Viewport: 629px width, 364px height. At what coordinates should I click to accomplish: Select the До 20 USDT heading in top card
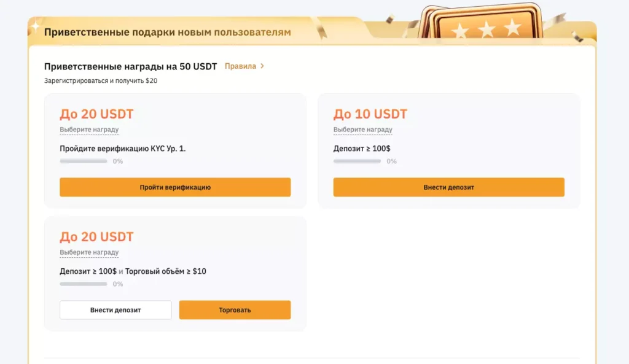click(96, 114)
